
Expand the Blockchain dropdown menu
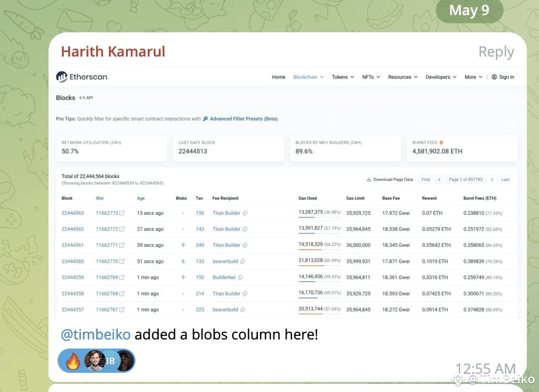tap(308, 77)
